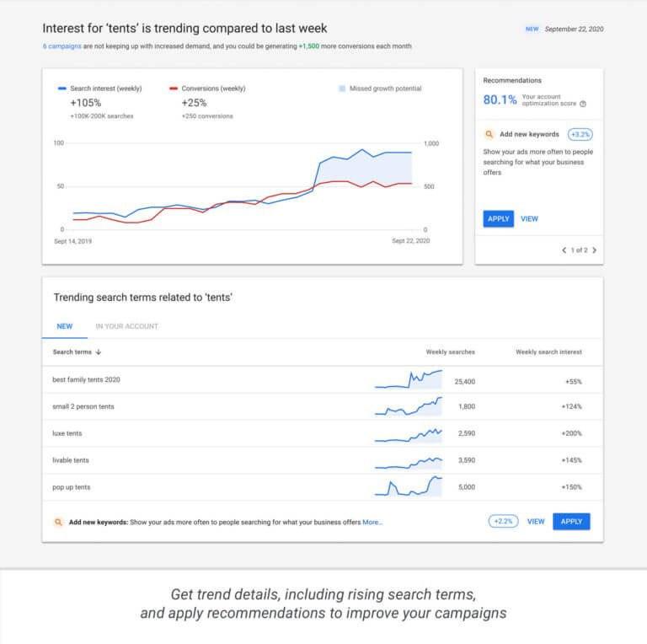Click the magnifier icon in bottom keyword bar
Viewport: 647px width, 644px height.
(x=58, y=522)
